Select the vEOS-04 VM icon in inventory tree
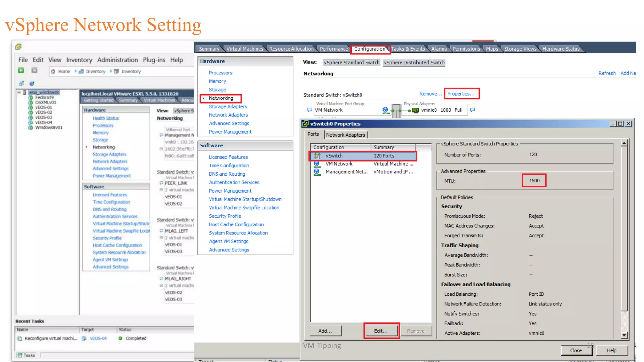The image size is (644, 362). coord(31,122)
